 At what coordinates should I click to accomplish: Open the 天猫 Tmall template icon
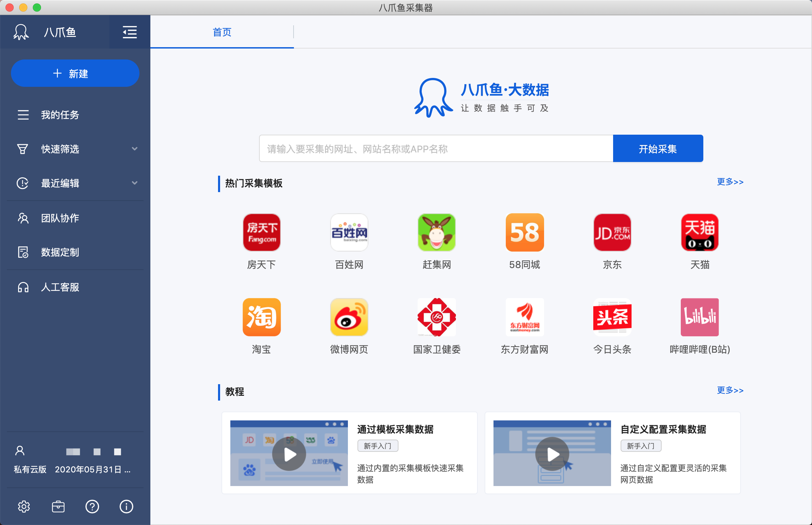click(700, 232)
